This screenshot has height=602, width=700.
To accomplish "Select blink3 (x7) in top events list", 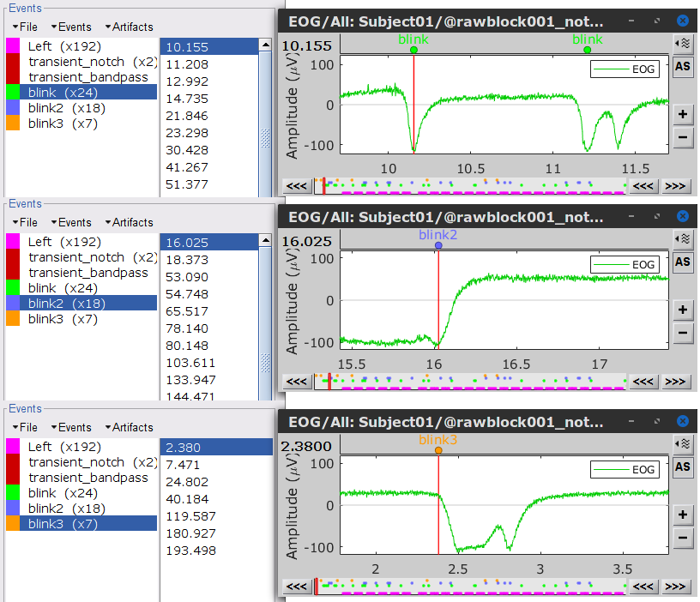I will (63, 123).
